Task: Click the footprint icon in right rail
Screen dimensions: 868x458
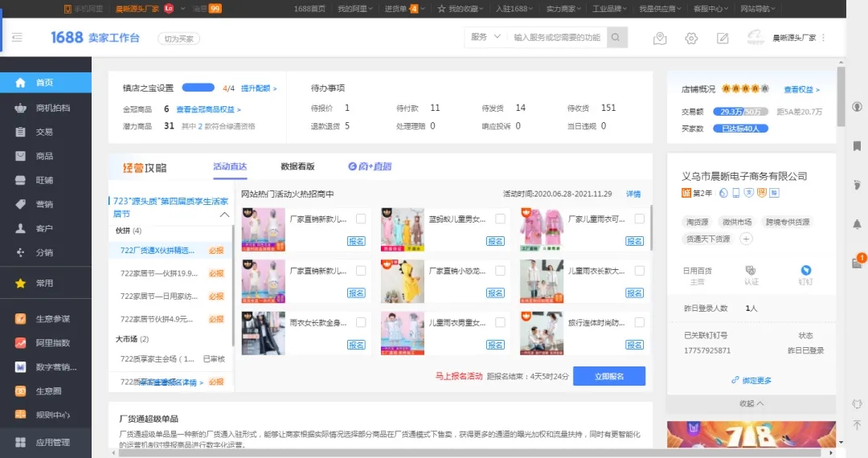Action: click(857, 185)
